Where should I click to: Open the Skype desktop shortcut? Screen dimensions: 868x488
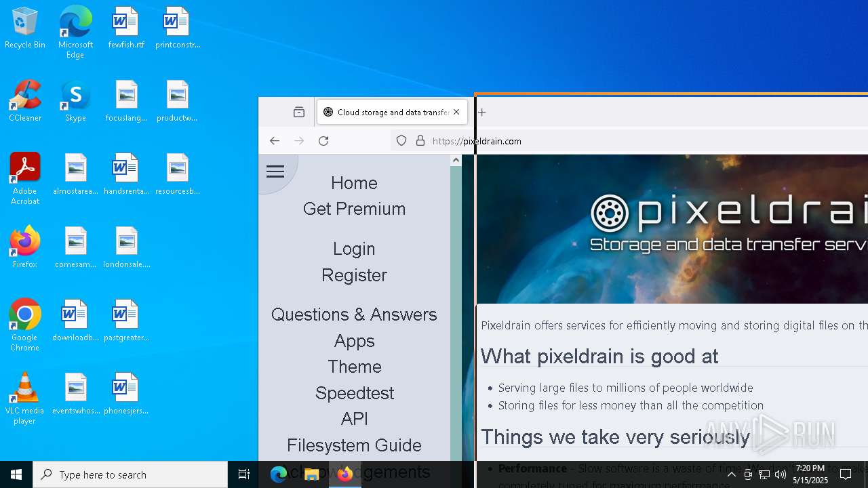point(75,102)
